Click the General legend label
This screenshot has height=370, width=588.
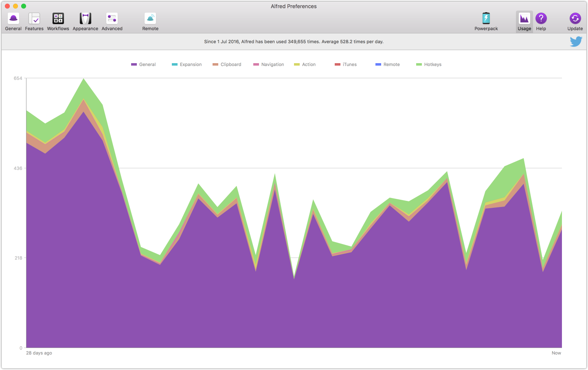[147, 64]
